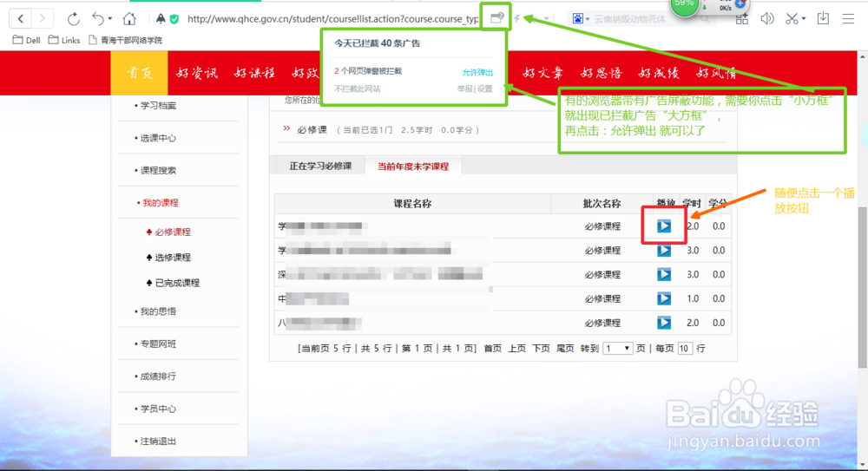Image resolution: width=868 pixels, height=471 pixels.
Task: Open the downloads icon
Action: (823, 19)
